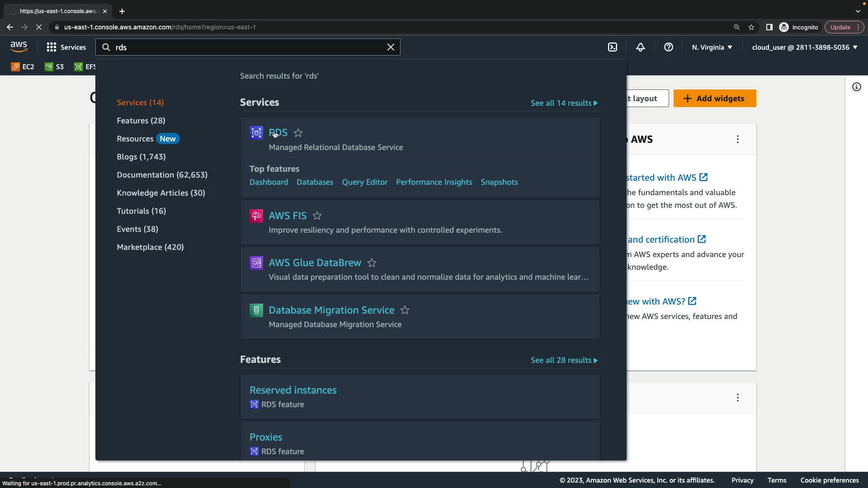The width and height of the screenshot is (868, 488).
Task: Select the Features (28) filter
Action: [x=141, y=121]
